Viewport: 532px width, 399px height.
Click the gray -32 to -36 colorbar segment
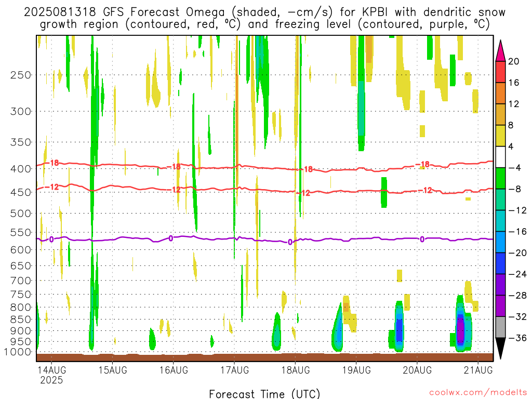pos(500,327)
